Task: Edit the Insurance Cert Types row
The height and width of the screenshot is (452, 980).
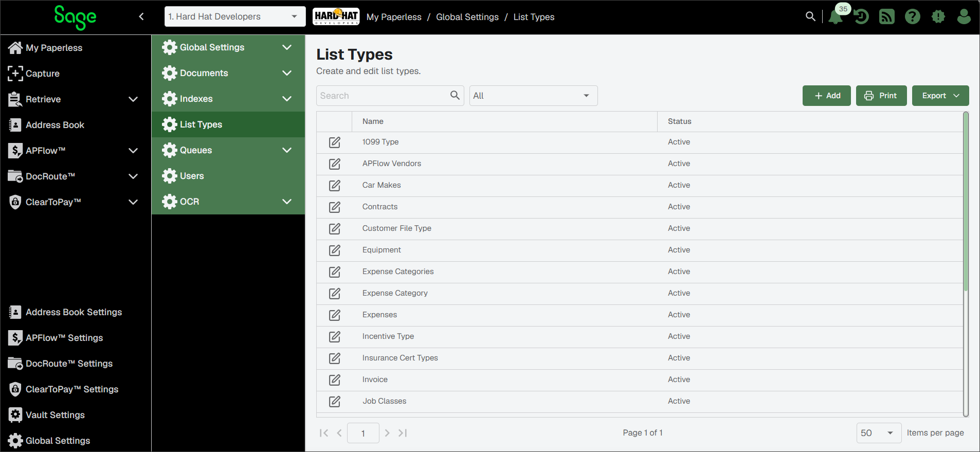Action: tap(335, 358)
